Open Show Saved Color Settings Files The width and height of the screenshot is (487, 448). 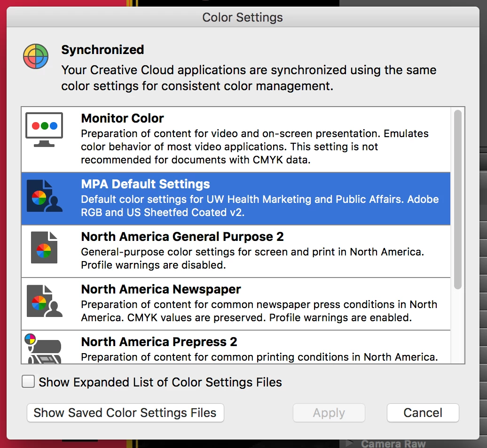125,413
